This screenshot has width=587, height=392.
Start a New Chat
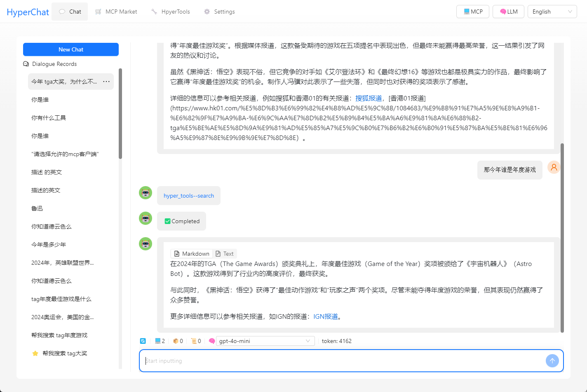71,49
